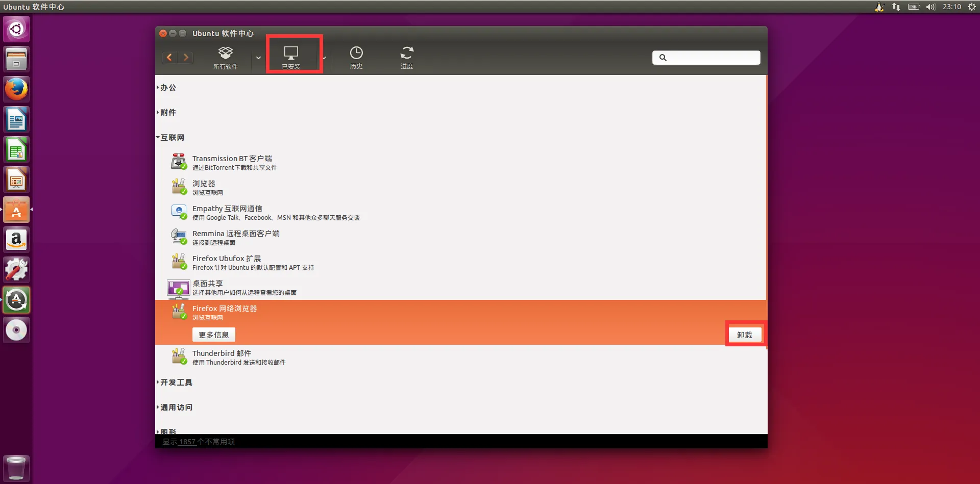
Task: Click the 显示 1857 个不常用项 link
Action: [199, 442]
